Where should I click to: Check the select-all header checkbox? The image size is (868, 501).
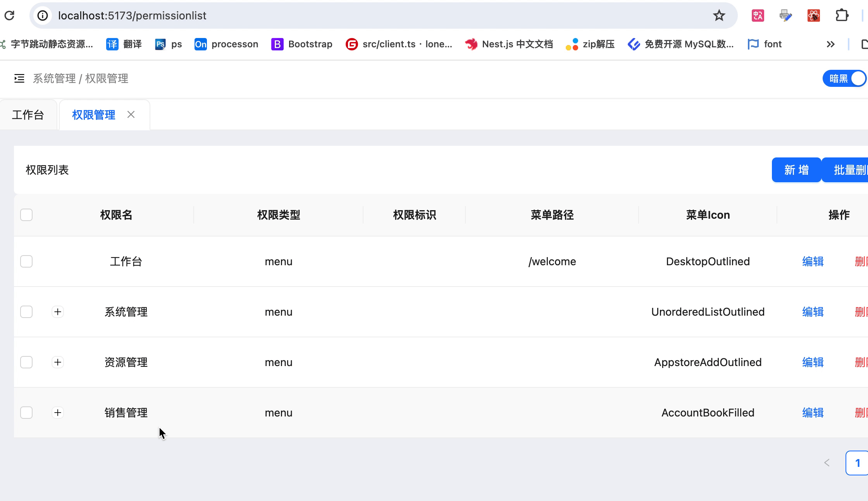tap(26, 215)
